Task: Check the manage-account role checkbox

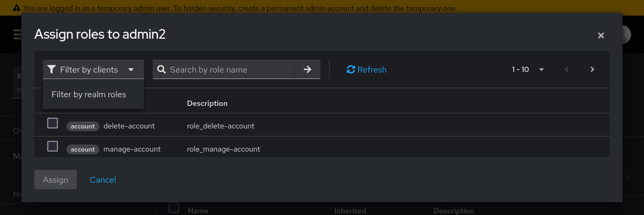Action: point(53,146)
